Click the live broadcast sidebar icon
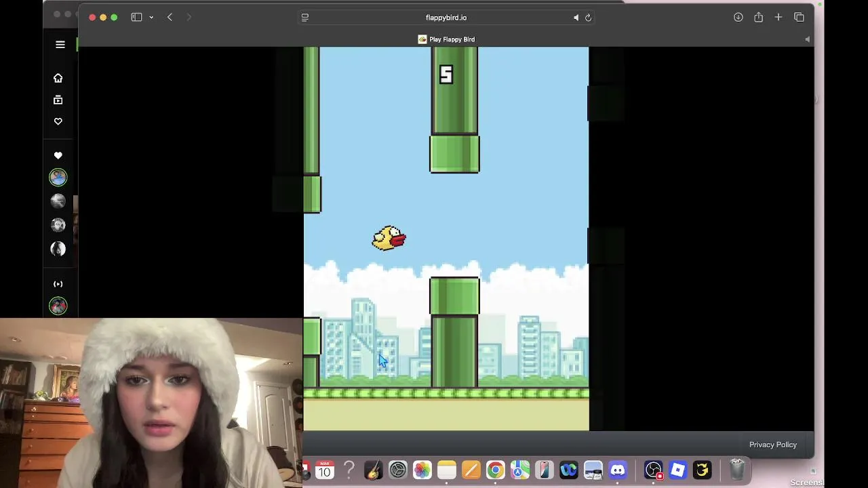868x488 pixels. point(58,284)
